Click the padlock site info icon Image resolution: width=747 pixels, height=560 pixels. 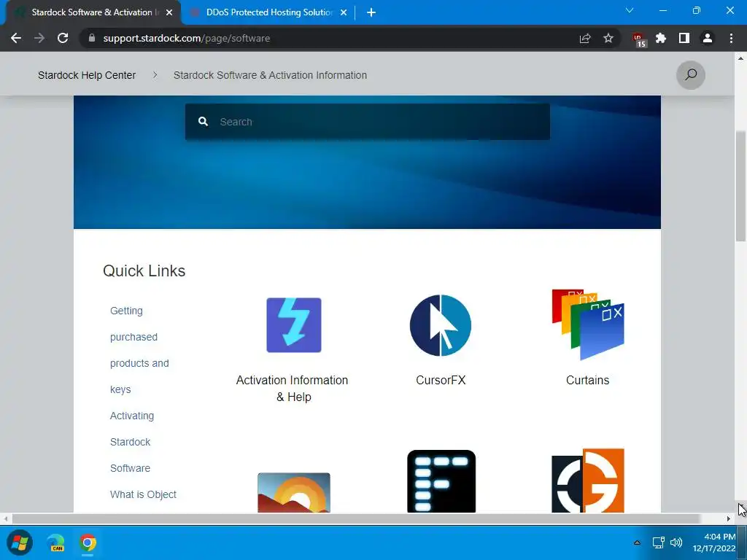[92, 38]
